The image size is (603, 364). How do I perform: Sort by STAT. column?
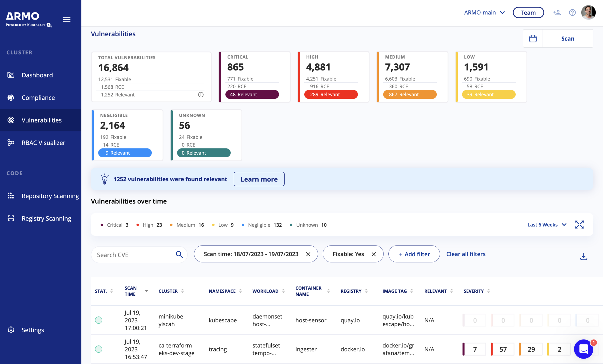(x=104, y=291)
